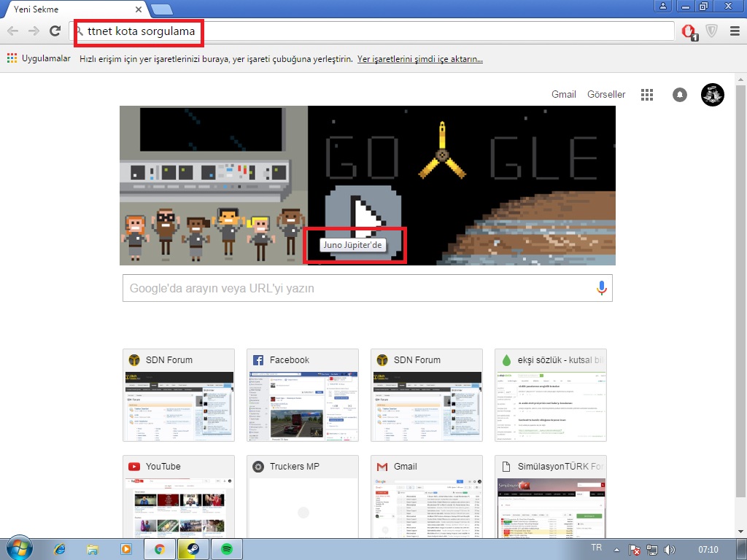Image resolution: width=747 pixels, height=560 pixels.
Task: Open the YouTube thumbnail tile
Action: click(179, 497)
